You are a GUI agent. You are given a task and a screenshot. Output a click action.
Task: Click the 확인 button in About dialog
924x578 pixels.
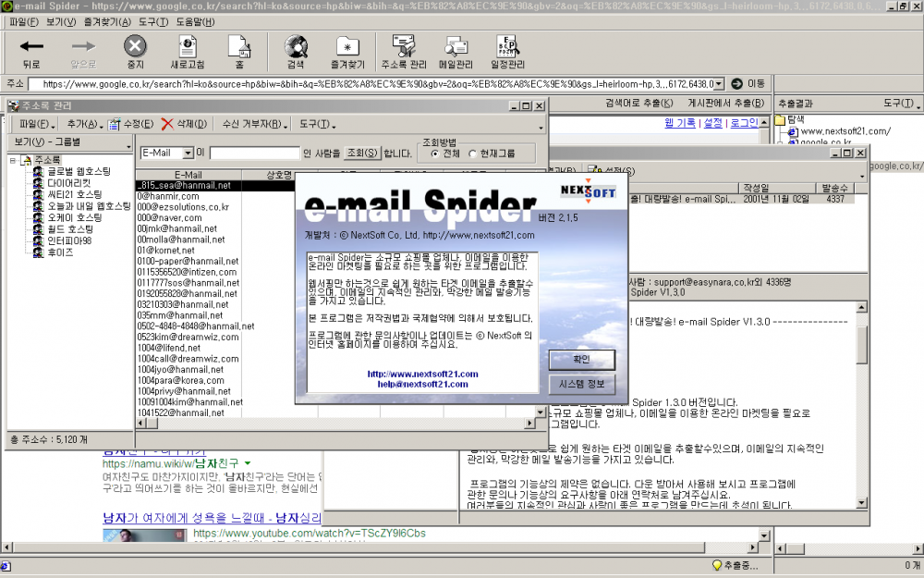(581, 360)
